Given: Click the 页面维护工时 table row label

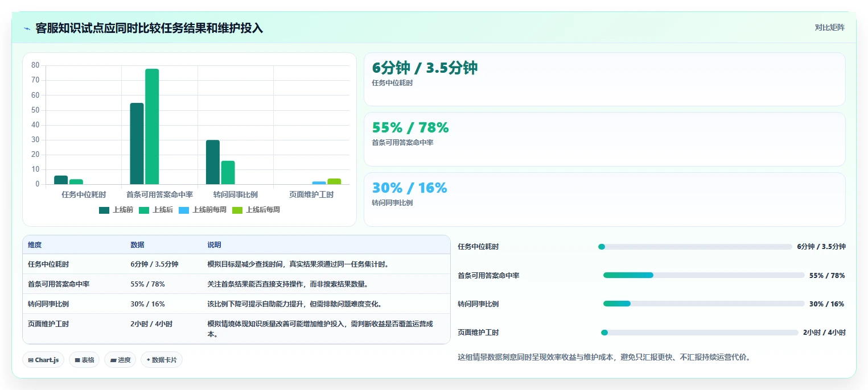Looking at the screenshot, I should pyautogui.click(x=48, y=324).
